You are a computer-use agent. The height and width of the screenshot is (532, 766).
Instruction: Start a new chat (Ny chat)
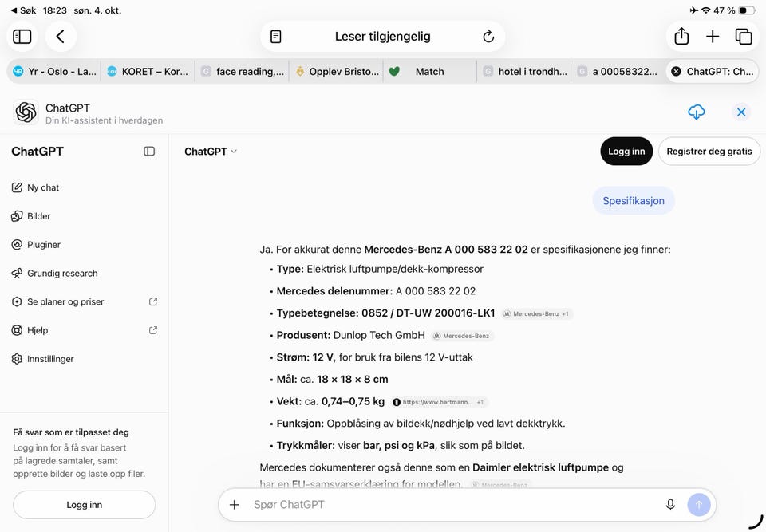pos(84,187)
